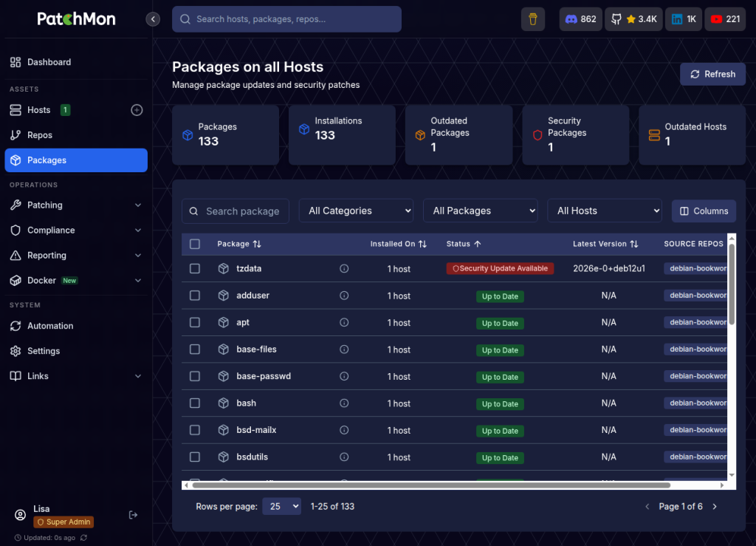
Task: Click the Refresh button
Action: (x=712, y=75)
